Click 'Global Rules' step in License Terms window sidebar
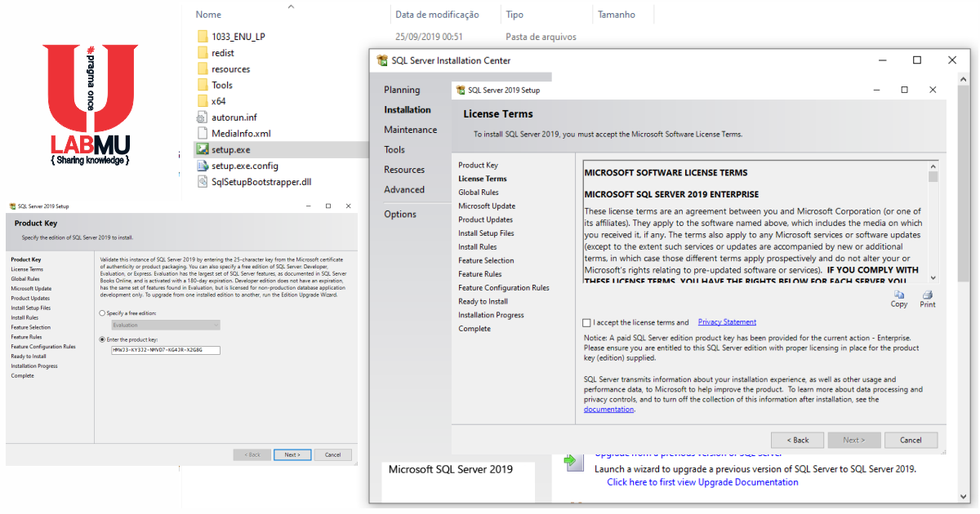 click(479, 193)
